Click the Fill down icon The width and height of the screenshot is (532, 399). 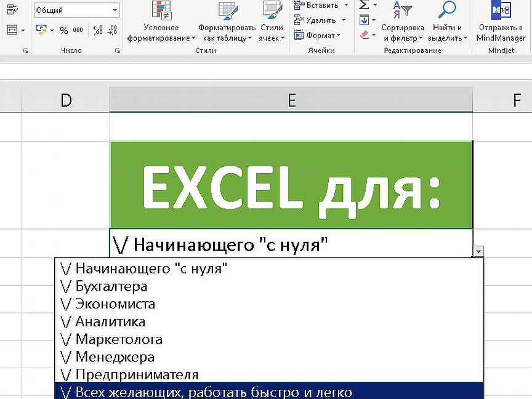coord(364,20)
